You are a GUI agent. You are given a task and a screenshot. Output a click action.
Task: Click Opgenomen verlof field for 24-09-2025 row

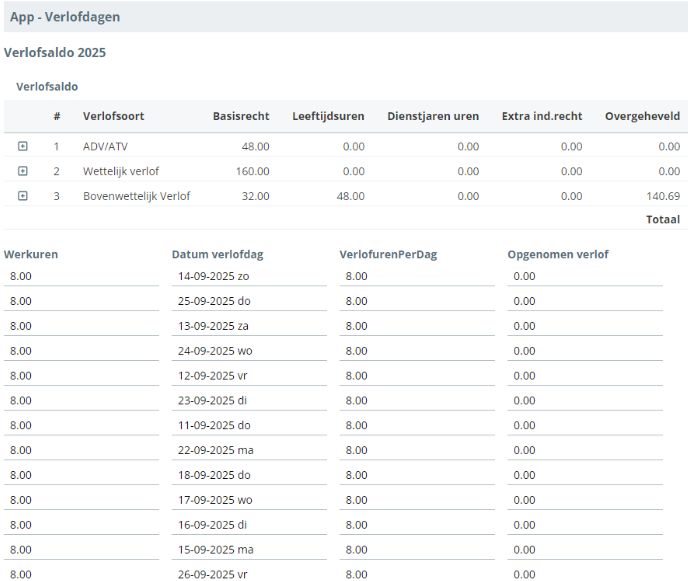[585, 351]
